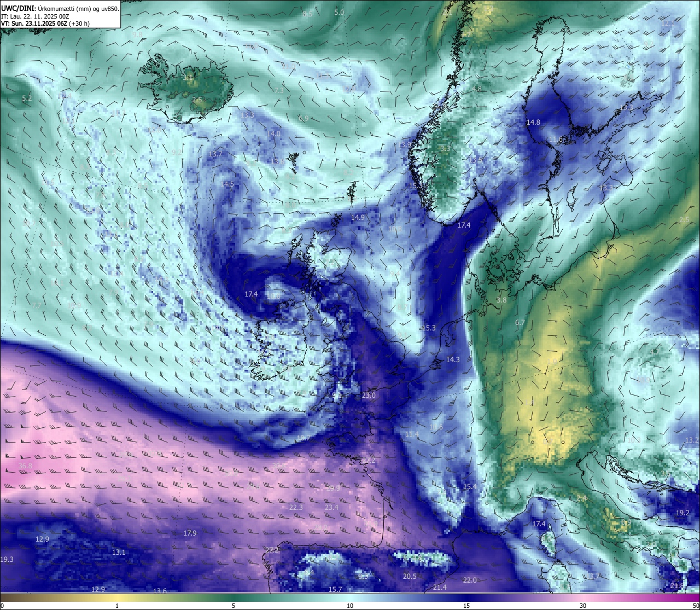
Task: Click the '3.3' value over southern Norway
Action: click(x=445, y=149)
